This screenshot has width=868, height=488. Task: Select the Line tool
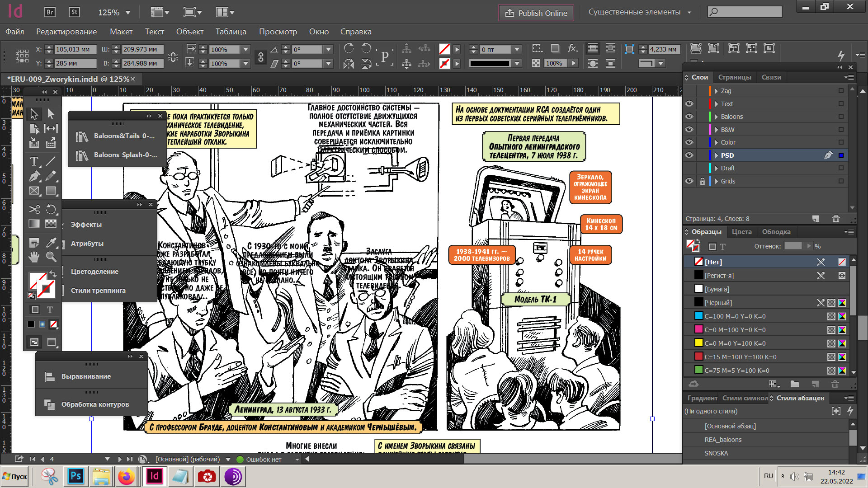(x=51, y=161)
